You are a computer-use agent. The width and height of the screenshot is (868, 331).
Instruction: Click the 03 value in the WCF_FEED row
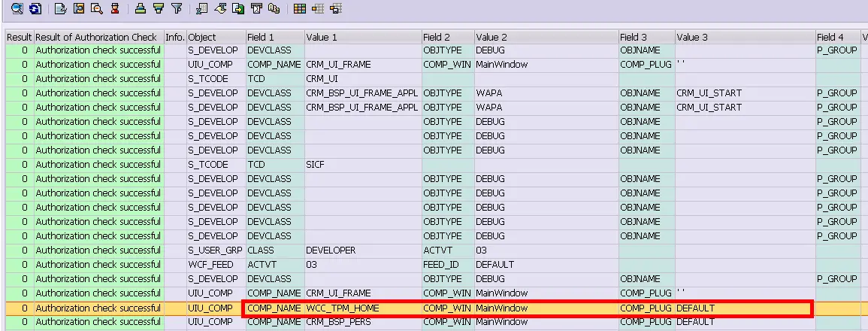click(x=362, y=265)
